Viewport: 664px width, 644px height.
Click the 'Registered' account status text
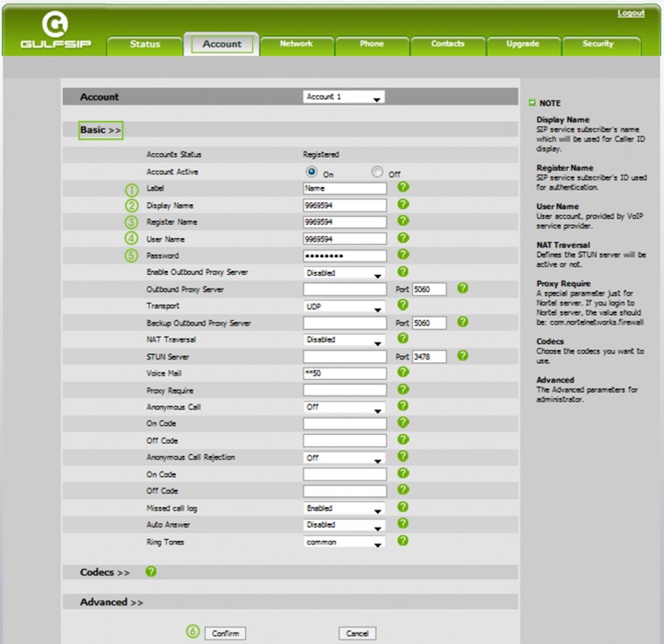321,155
